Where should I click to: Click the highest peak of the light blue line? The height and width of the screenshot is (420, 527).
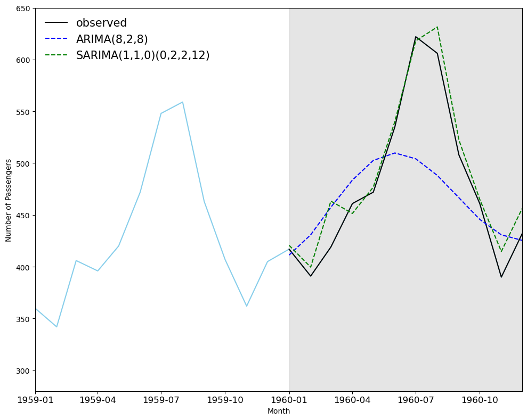(x=183, y=102)
